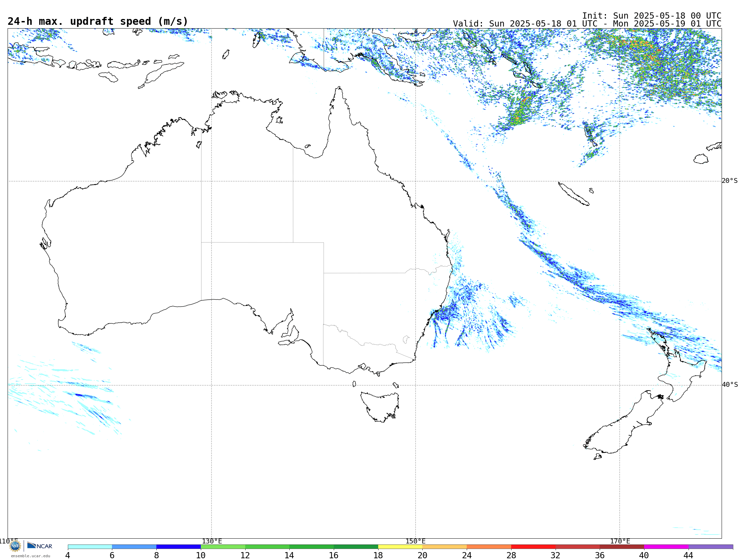
Task: Click the colorbar tick label 44
Action: pyautogui.click(x=689, y=555)
